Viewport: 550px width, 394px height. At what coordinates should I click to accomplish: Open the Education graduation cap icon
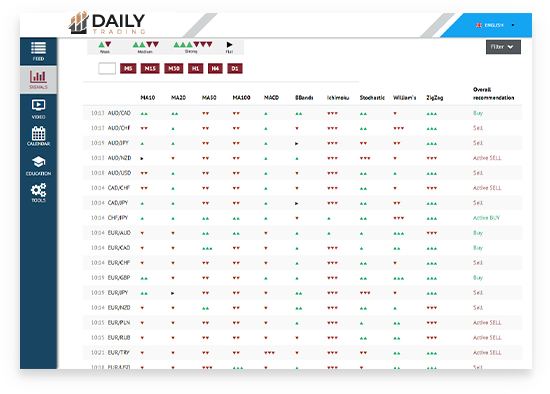[38, 166]
